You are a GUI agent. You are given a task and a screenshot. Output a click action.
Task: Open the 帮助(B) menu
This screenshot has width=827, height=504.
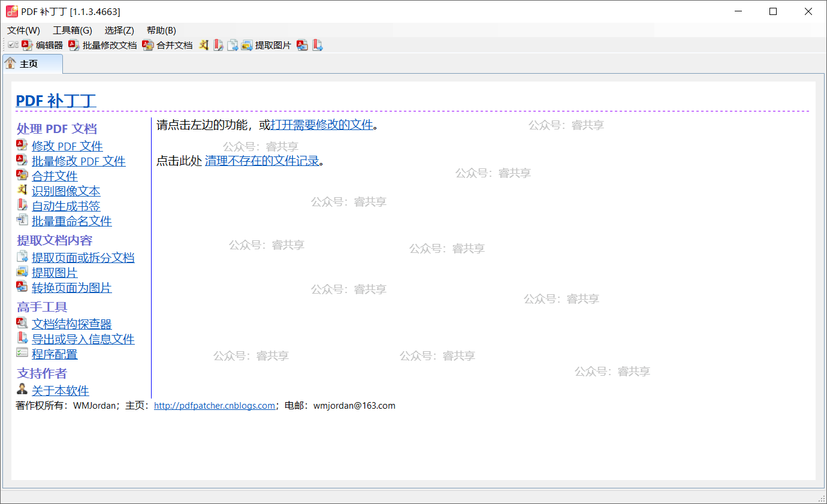[161, 31]
